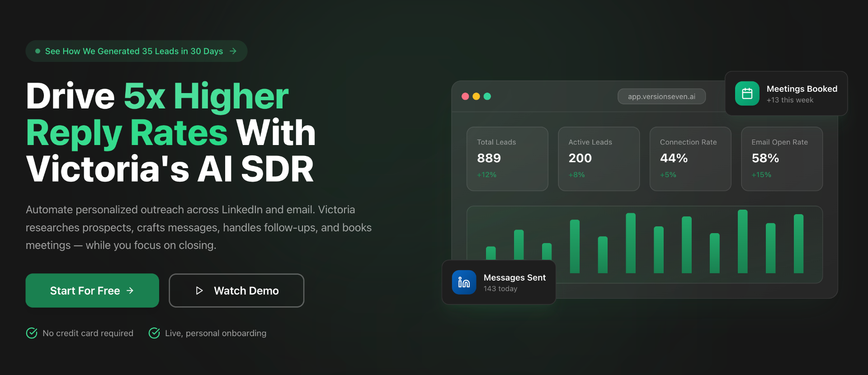Viewport: 868px width, 375px height.
Task: Click the LinkedIn icon in Messages Sent card
Action: (x=464, y=282)
